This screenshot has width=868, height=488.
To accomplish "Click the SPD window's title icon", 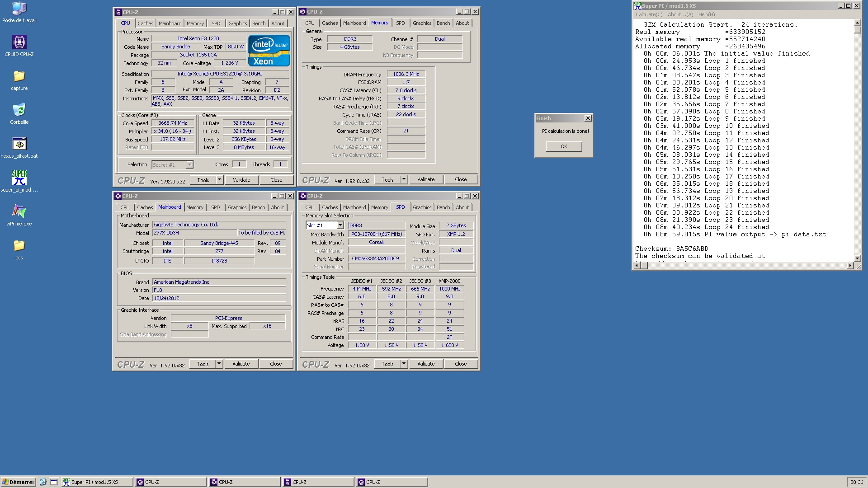I will (302, 196).
